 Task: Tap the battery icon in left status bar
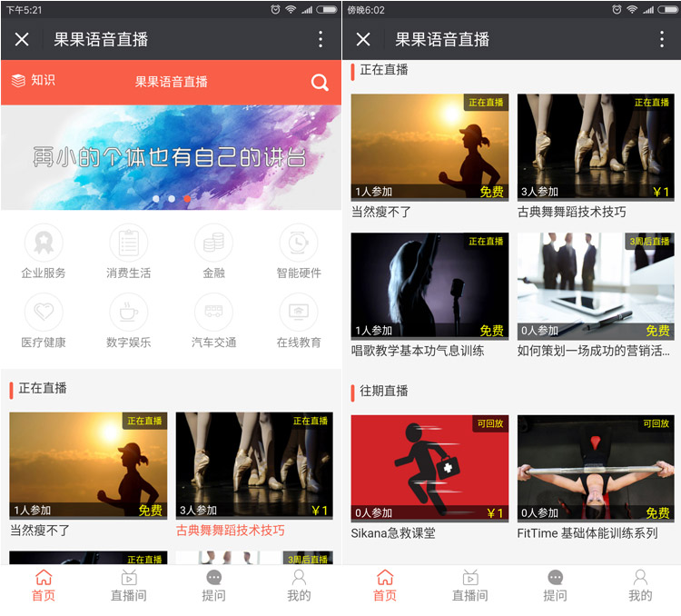(327, 10)
